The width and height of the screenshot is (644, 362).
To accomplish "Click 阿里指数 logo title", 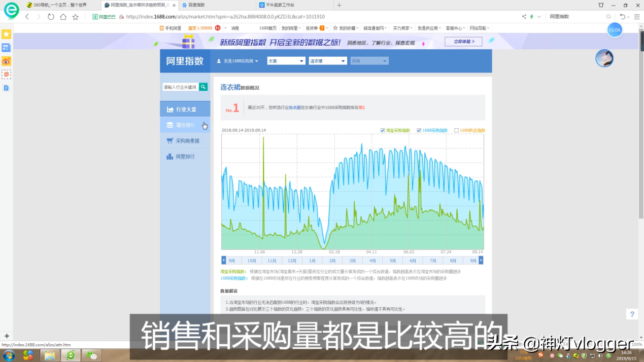I will pos(185,61).
